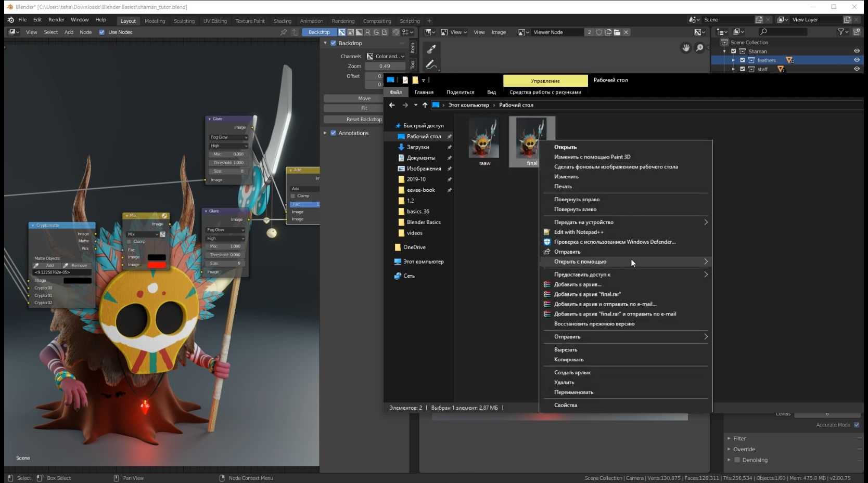Open the Render menu in Blender
868x483 pixels.
(x=56, y=20)
